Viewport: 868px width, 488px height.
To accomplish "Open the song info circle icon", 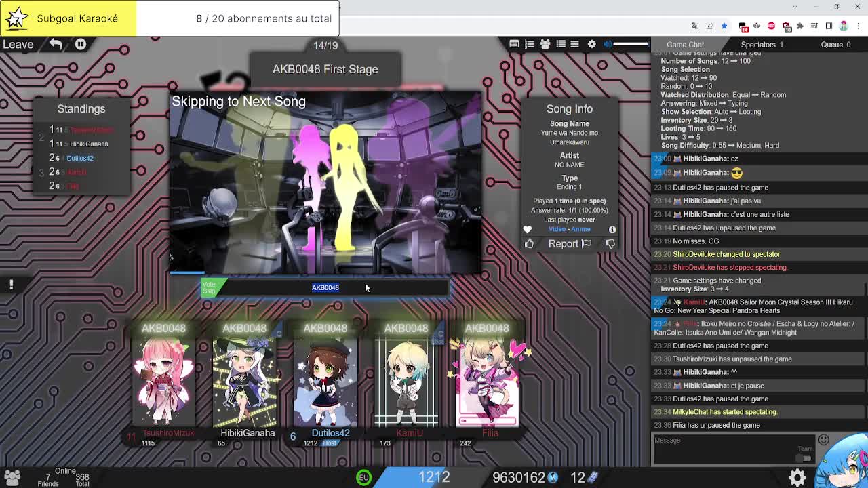I will click(x=612, y=230).
